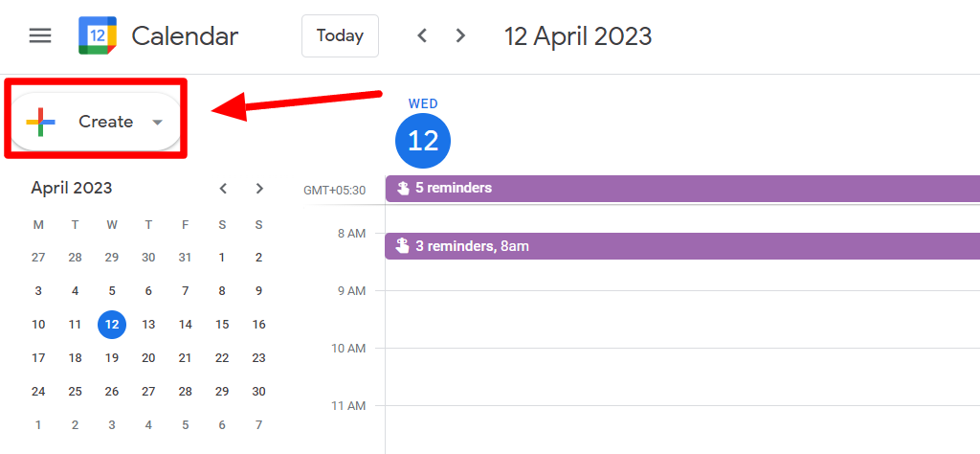This screenshot has width=980, height=454.
Task: Click the April 2023 mini calendar title
Action: point(71,188)
